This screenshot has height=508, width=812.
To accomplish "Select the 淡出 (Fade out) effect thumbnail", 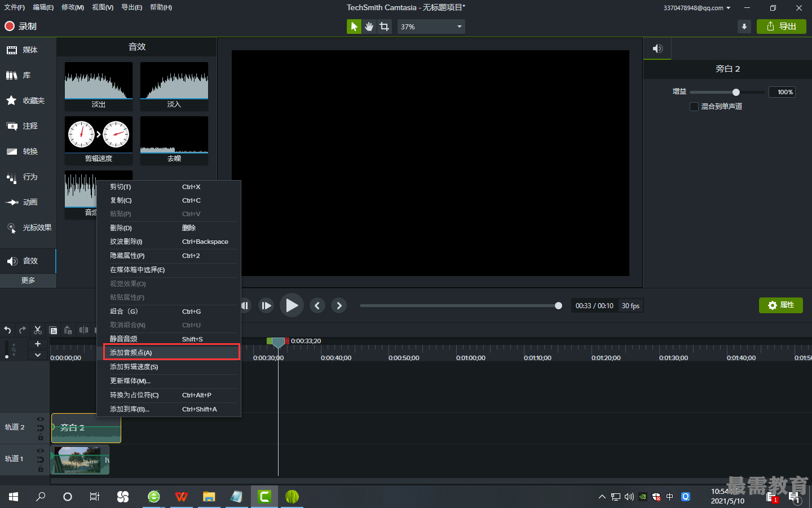I will (x=99, y=86).
